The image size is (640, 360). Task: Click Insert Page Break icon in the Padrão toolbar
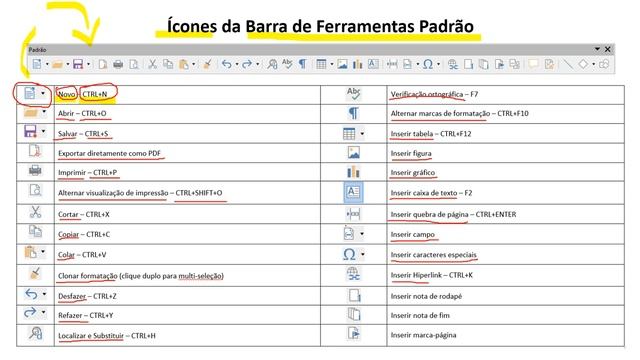tap(392, 64)
